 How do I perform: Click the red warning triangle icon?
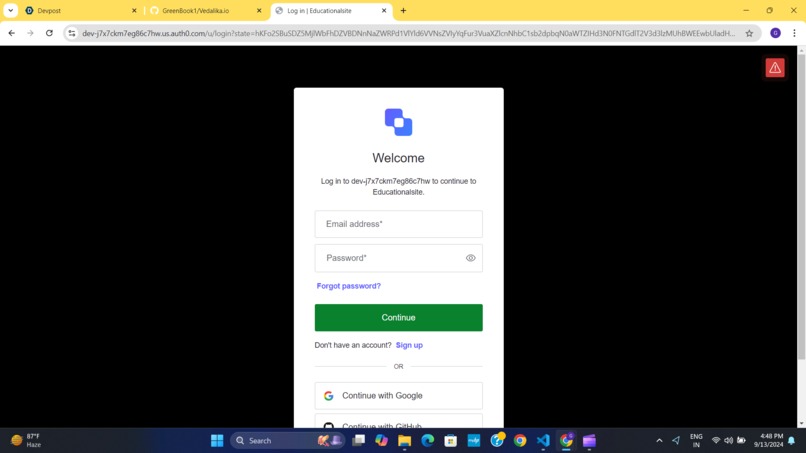click(775, 68)
